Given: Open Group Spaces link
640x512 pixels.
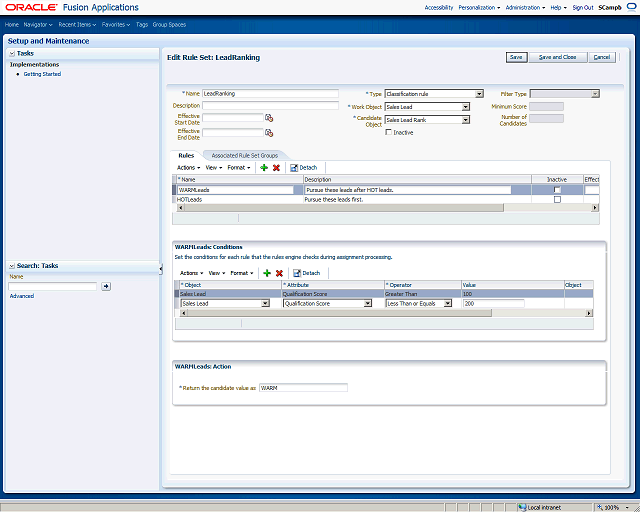Looking at the screenshot, I should pos(169,25).
